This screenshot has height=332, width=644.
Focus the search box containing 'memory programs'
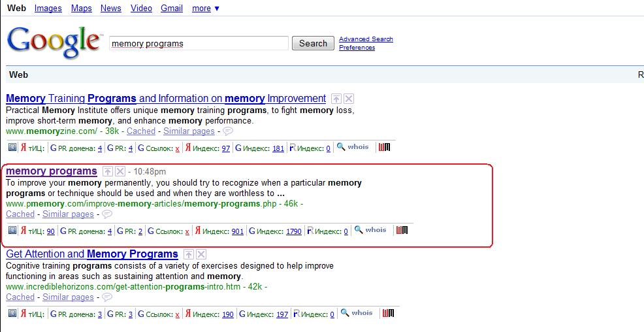tap(199, 43)
